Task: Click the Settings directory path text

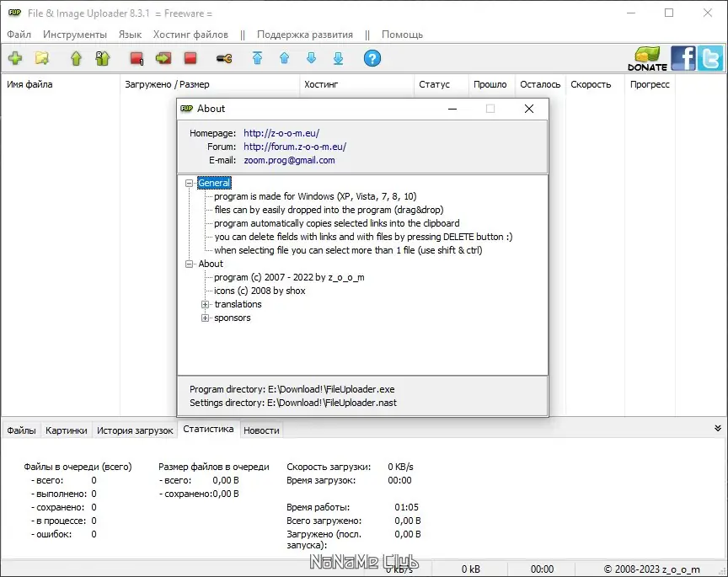Action: tap(293, 403)
